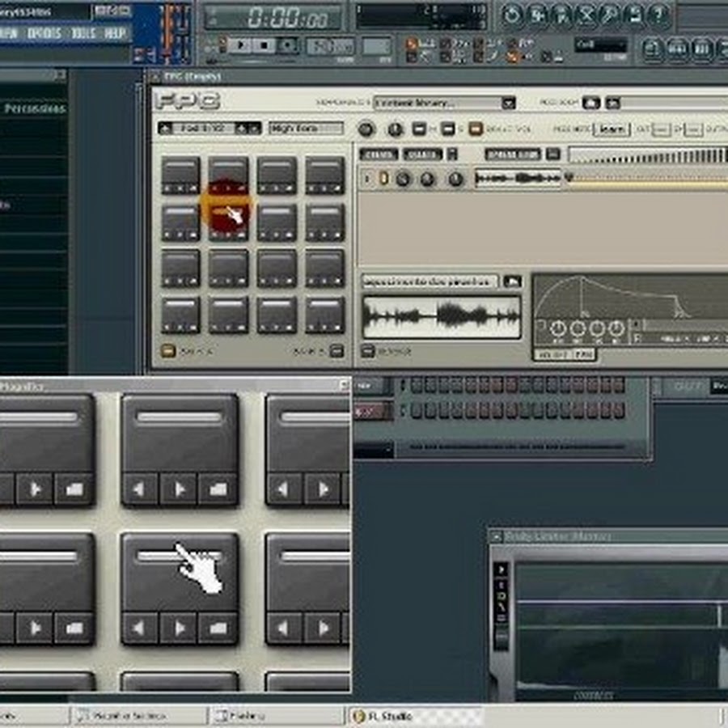The height and width of the screenshot is (728, 728).
Task: Click the first envelope knob under the graph
Action: point(557,329)
